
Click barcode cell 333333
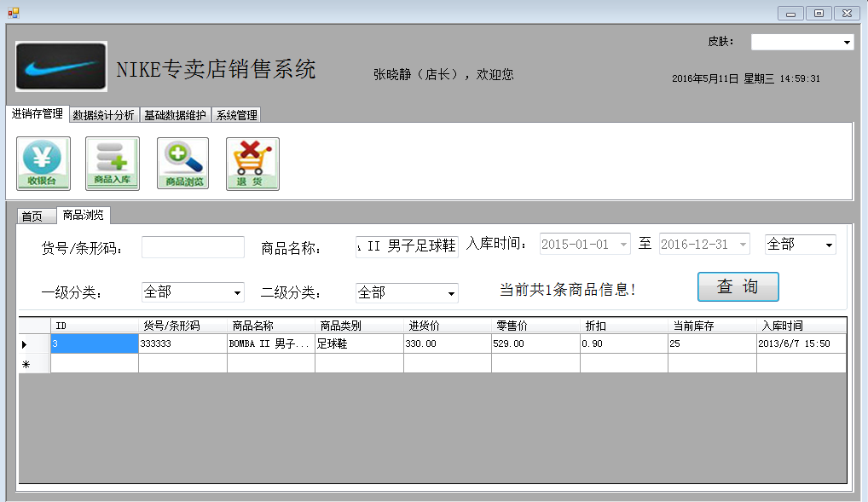point(182,343)
